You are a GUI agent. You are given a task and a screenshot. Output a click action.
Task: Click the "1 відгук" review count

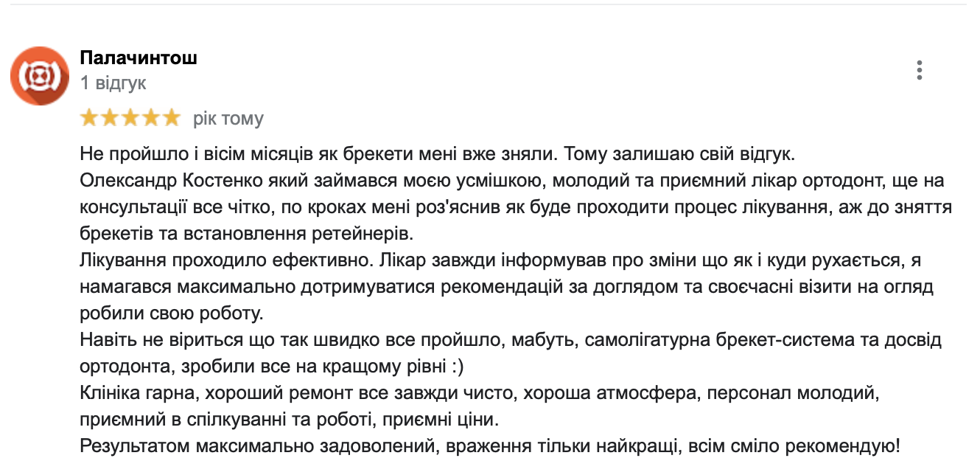click(113, 83)
